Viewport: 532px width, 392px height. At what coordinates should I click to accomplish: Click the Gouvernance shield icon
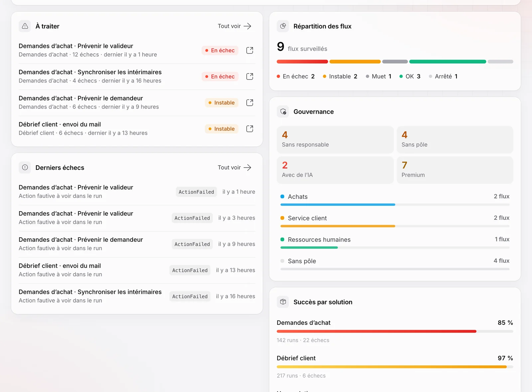point(283,112)
